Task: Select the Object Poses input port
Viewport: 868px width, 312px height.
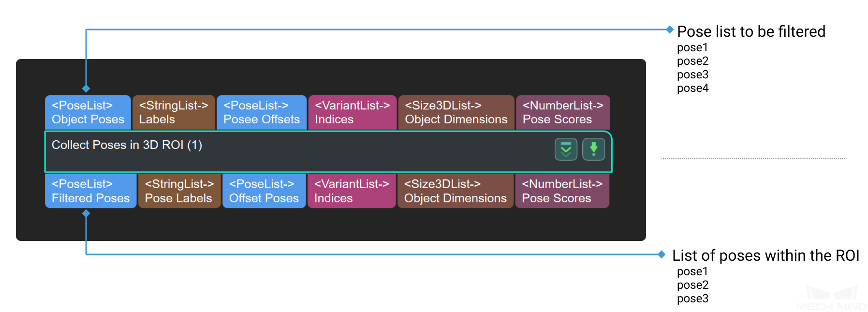Action: pos(88,113)
